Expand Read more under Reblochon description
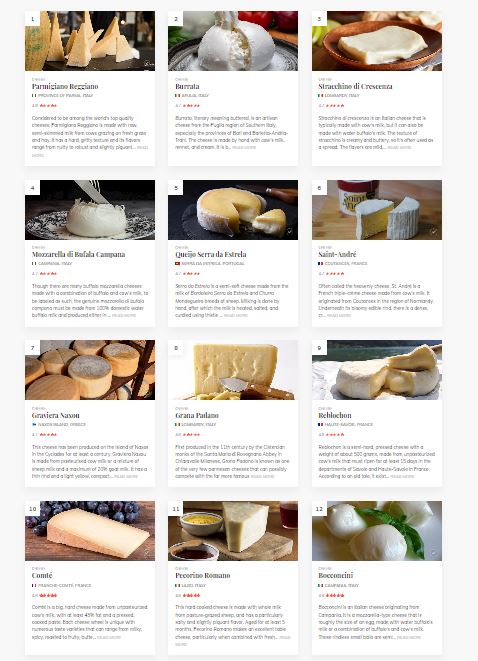478x661 pixels. (402, 476)
